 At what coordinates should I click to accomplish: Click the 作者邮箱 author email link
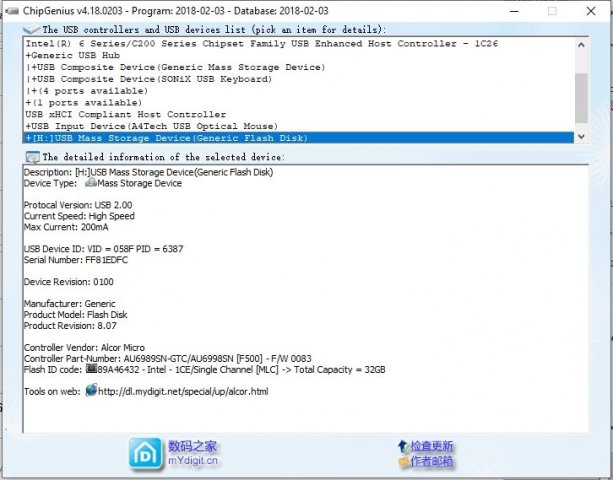click(x=432, y=462)
